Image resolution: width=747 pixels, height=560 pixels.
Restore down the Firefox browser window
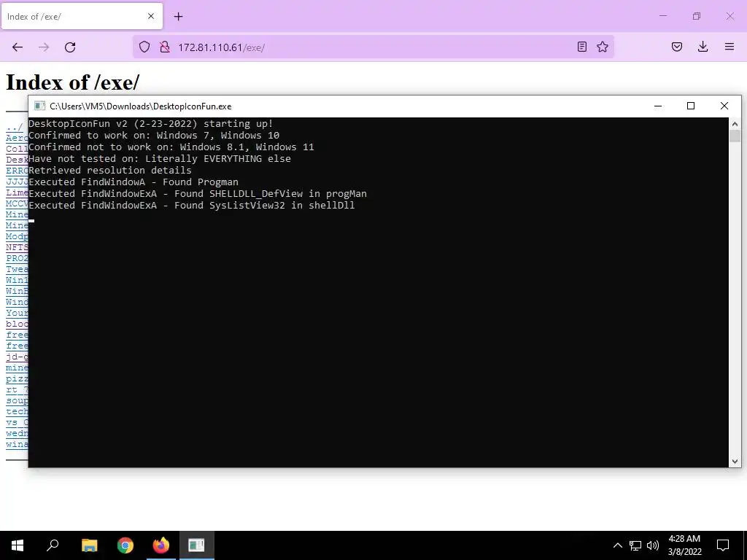tap(697, 16)
